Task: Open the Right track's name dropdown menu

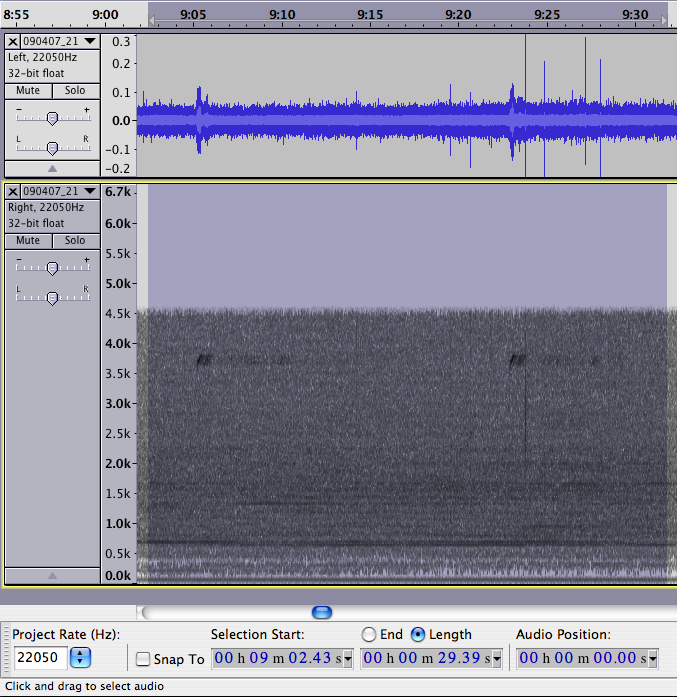Action: click(90, 191)
